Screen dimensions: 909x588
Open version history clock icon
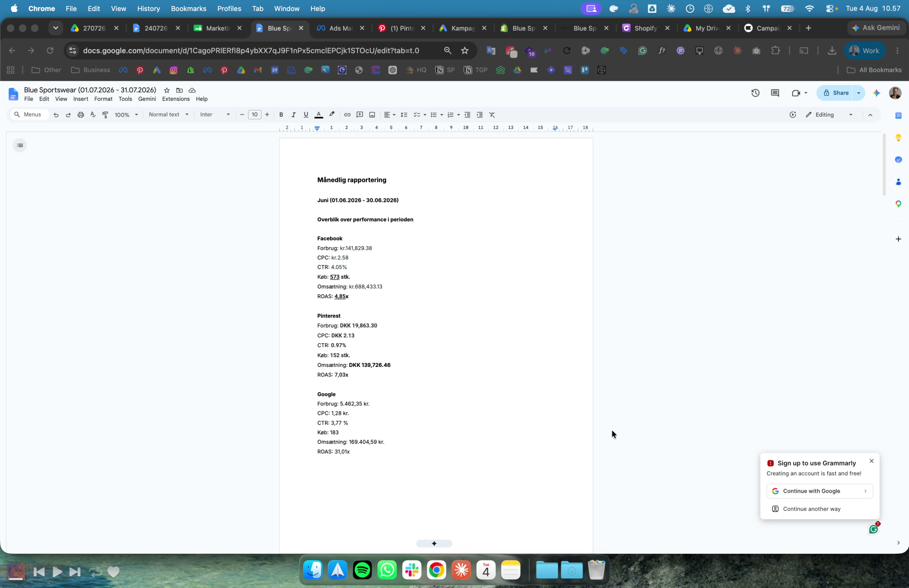(755, 93)
